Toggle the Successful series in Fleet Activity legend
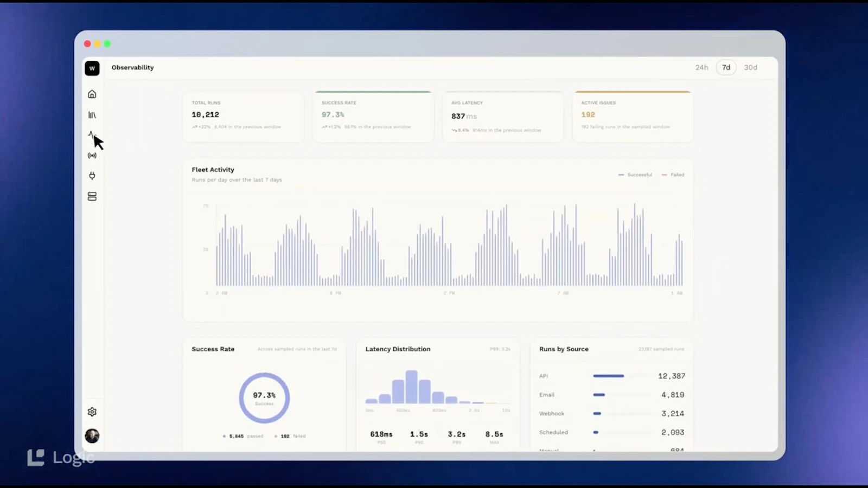The width and height of the screenshot is (868, 488). [635, 175]
